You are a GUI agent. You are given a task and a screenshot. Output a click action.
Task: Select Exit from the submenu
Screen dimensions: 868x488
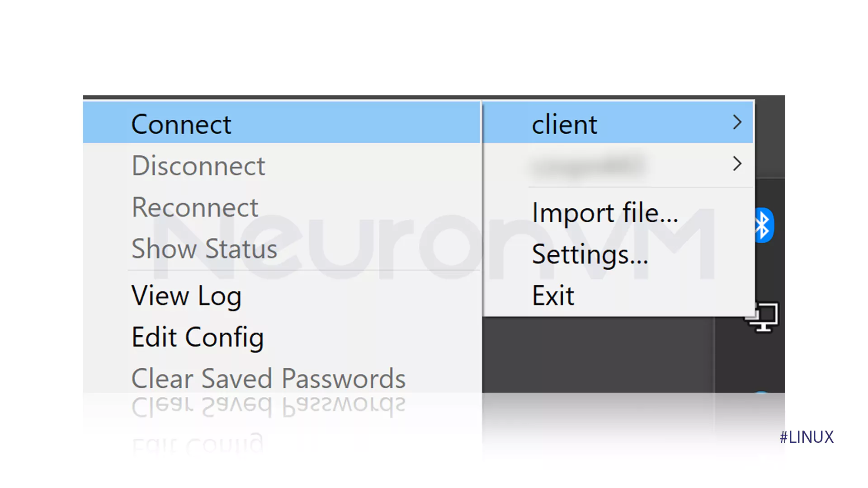[552, 295]
